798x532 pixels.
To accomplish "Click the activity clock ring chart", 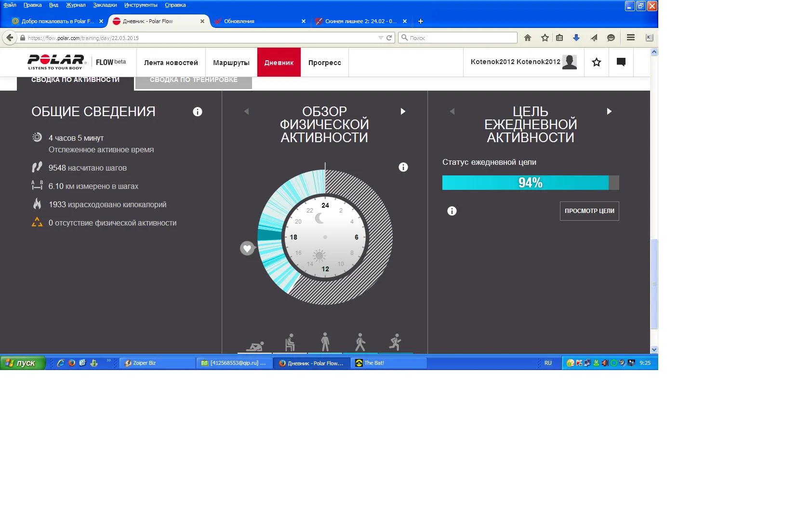I will tap(325, 237).
